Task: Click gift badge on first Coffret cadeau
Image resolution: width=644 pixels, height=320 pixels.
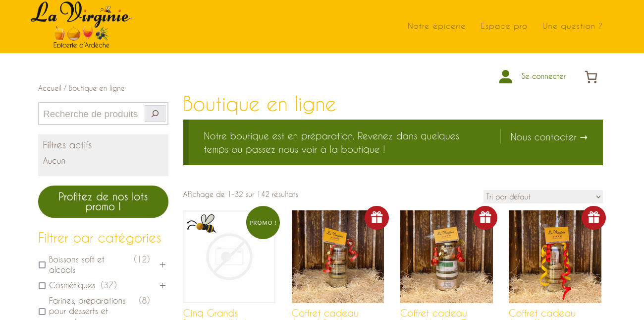Action: click(377, 218)
